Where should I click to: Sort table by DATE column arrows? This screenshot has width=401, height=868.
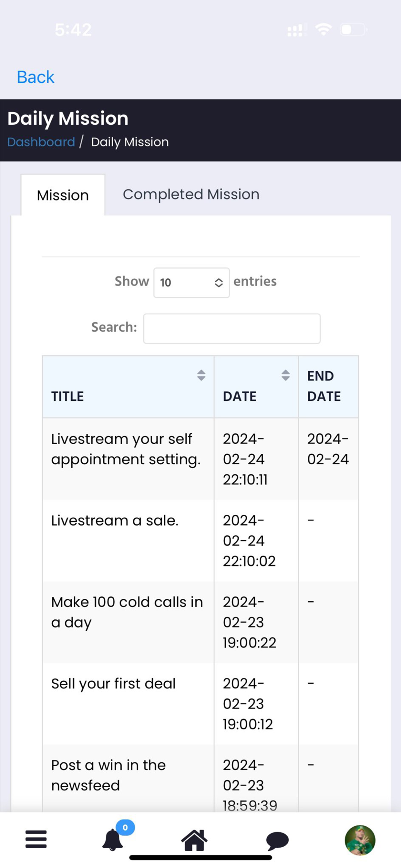point(285,375)
